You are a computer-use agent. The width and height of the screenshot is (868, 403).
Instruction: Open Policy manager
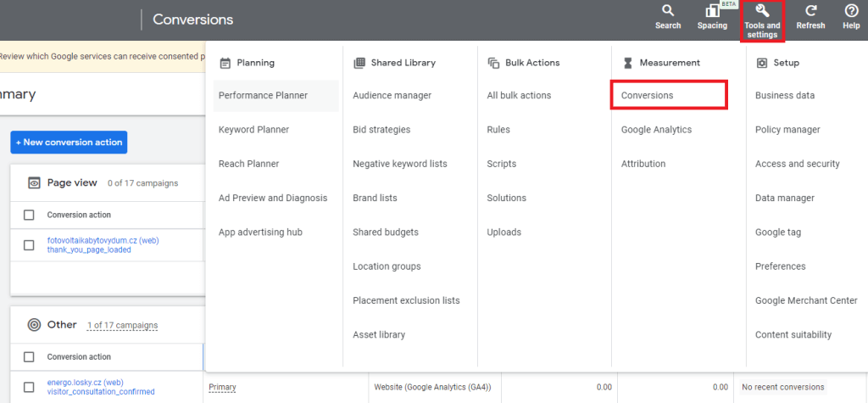[x=787, y=130]
